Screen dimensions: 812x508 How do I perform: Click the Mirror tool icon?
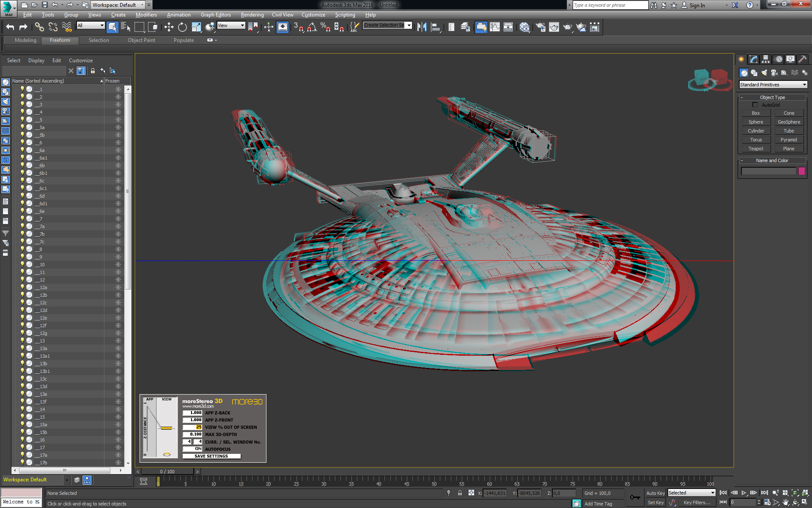point(422,27)
